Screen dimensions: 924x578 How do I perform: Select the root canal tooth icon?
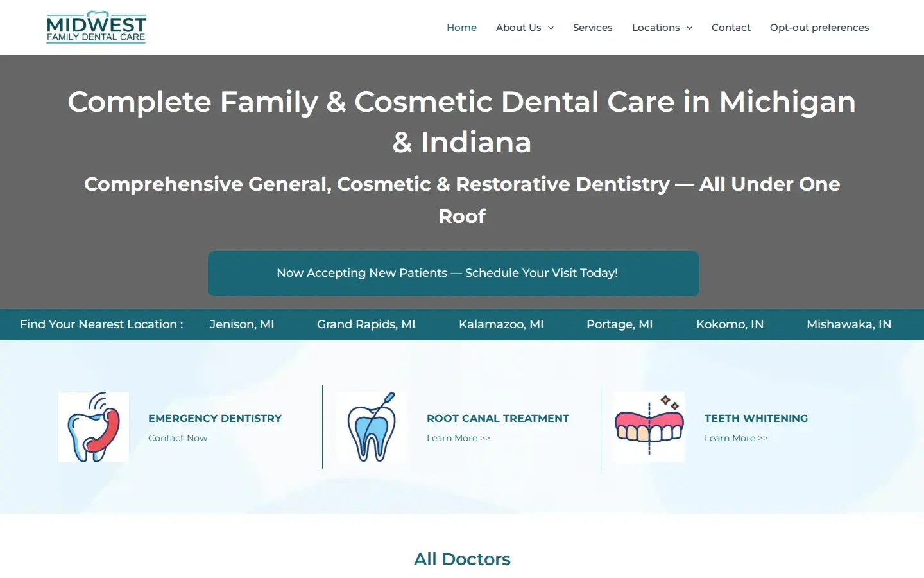coord(372,427)
